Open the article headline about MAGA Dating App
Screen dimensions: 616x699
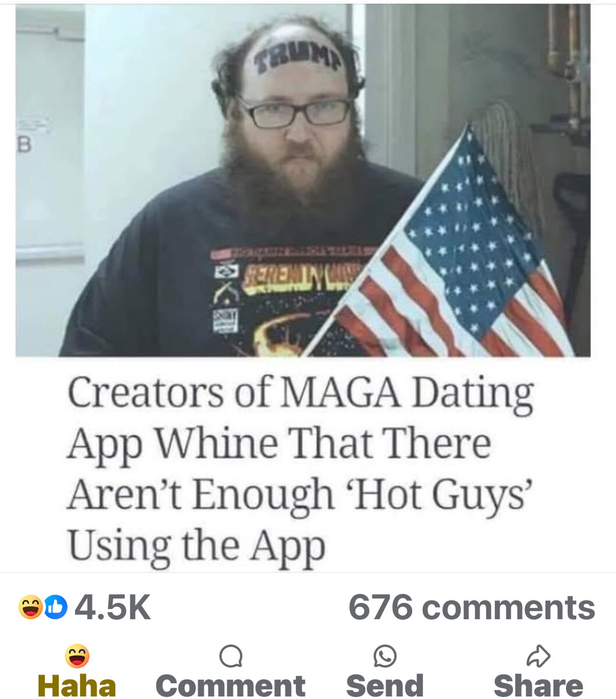coord(300,468)
